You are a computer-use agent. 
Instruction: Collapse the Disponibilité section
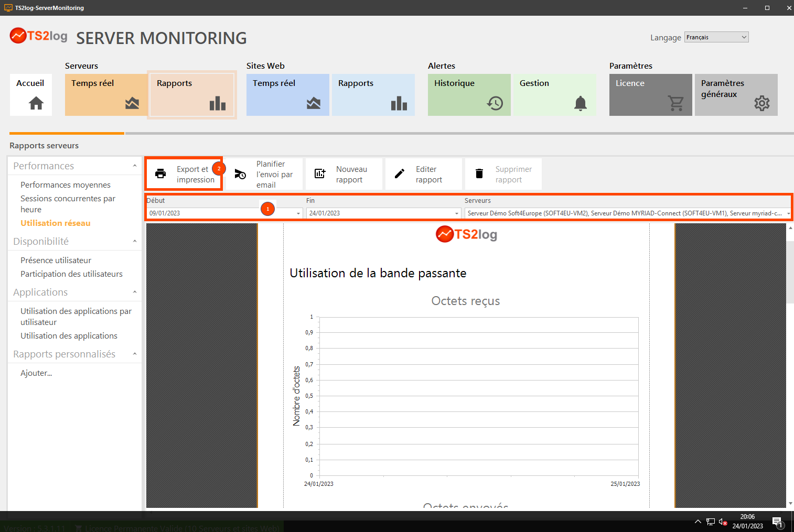pos(135,242)
